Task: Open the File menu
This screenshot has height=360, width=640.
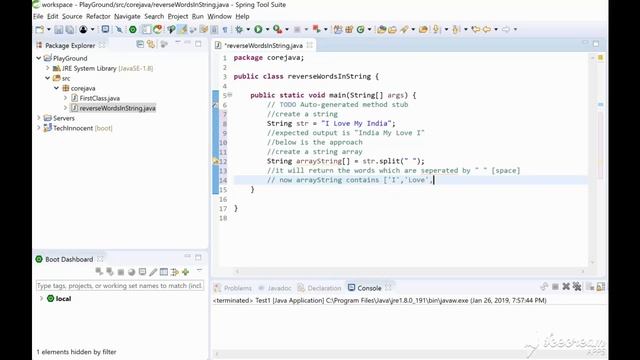Action: (38, 16)
